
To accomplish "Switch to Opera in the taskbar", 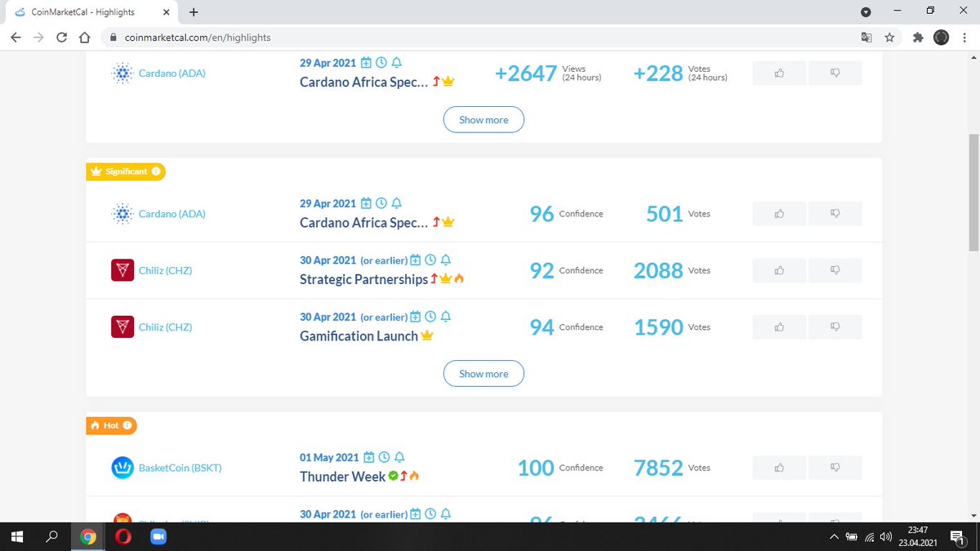I will (x=122, y=536).
